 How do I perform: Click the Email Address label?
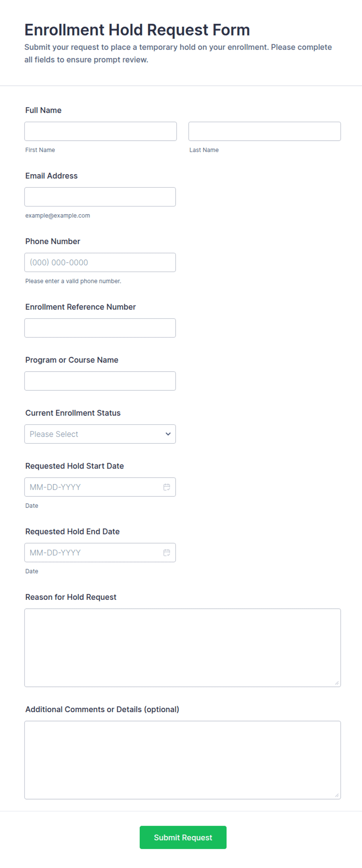tap(51, 176)
